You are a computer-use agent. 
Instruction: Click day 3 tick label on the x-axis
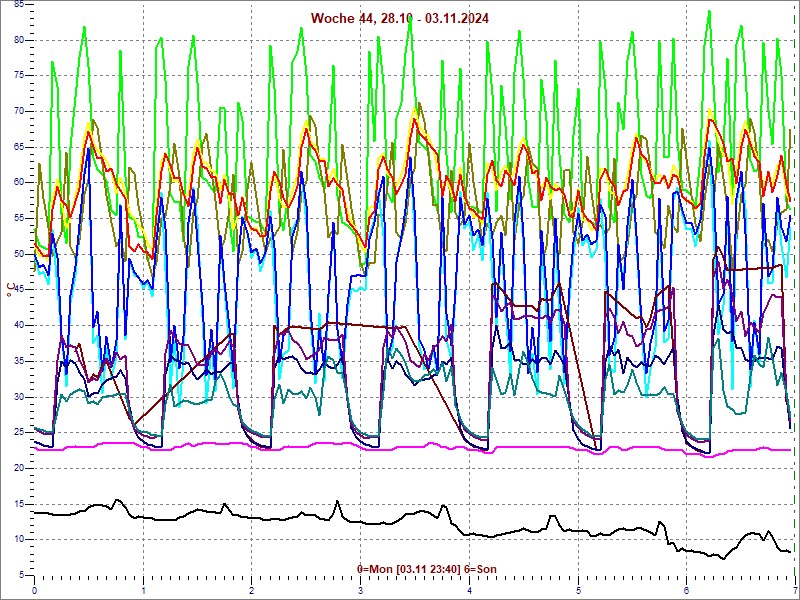[x=360, y=590]
